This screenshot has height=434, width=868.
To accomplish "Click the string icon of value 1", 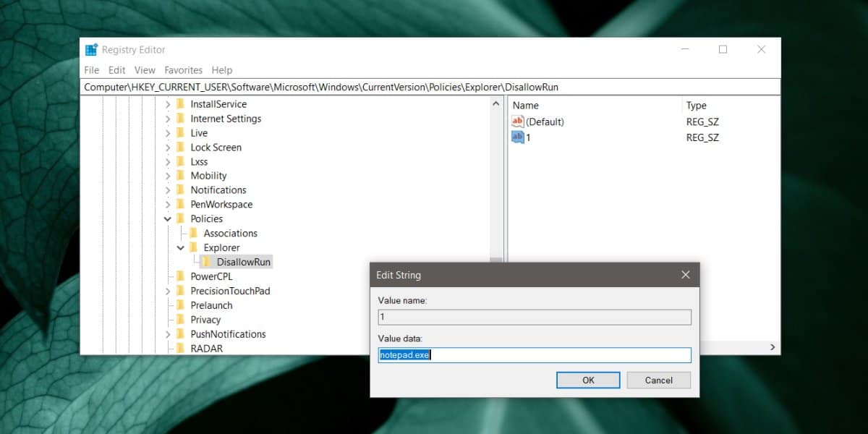I will [518, 137].
